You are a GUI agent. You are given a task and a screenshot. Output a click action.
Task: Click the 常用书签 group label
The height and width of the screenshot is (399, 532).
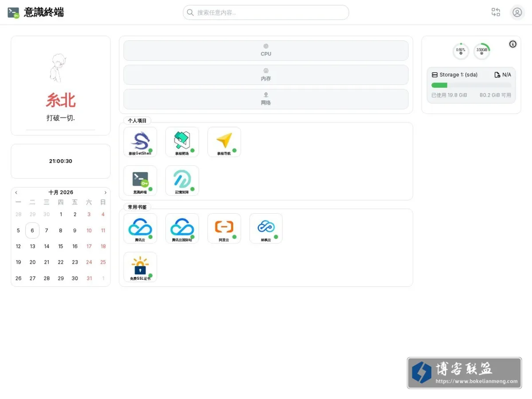point(137,207)
